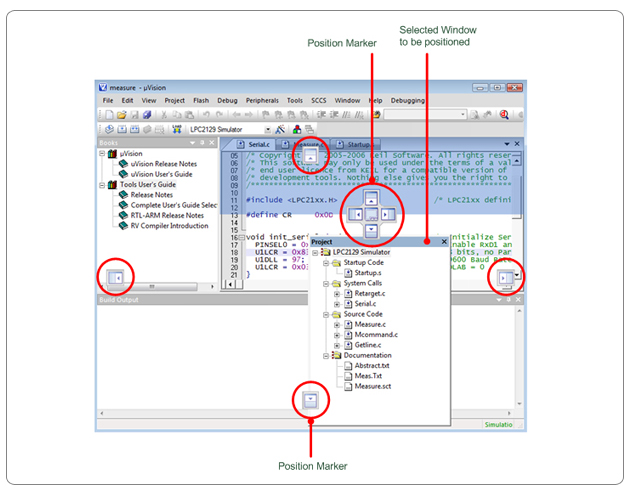630x495 pixels.
Task: Collapse the Tools User's Guide book node
Action: click(x=102, y=185)
